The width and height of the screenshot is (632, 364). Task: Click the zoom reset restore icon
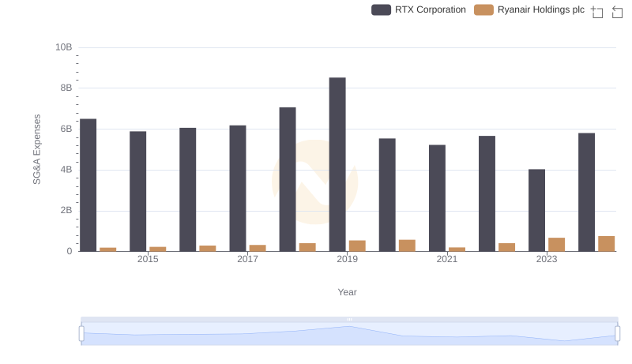pyautogui.click(x=617, y=12)
